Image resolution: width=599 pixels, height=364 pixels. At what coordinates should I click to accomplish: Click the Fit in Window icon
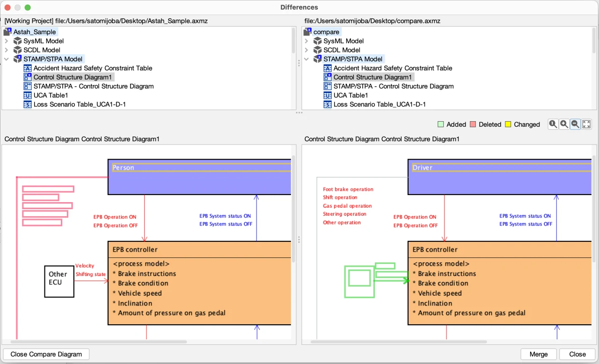click(586, 124)
